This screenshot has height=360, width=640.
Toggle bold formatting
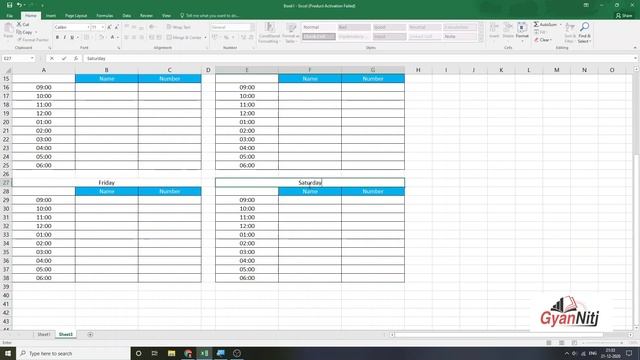(x=57, y=37)
